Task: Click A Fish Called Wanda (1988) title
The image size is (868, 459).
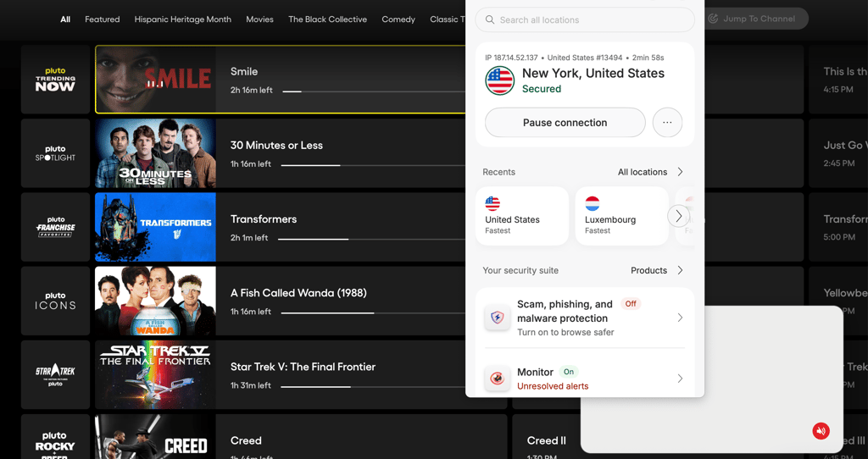Action: (x=298, y=293)
